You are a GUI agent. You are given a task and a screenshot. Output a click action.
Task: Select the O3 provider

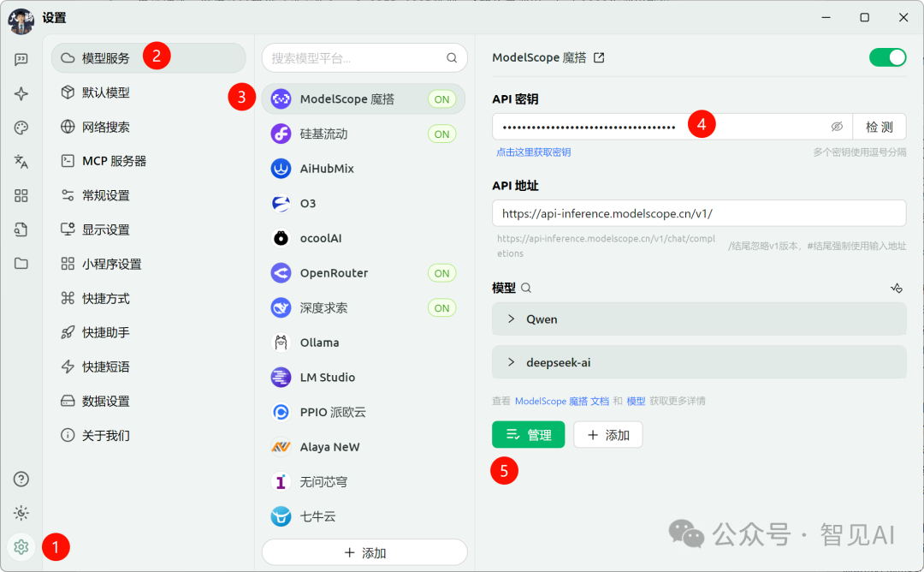pyautogui.click(x=363, y=204)
